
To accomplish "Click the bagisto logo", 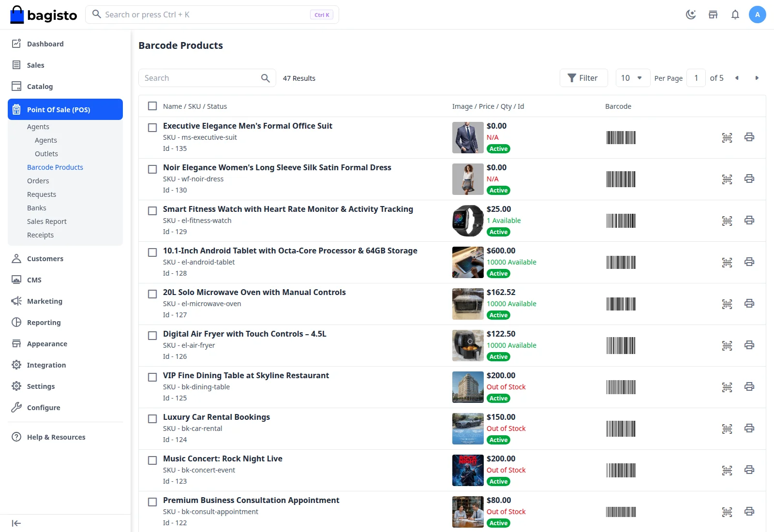I will tap(44, 15).
